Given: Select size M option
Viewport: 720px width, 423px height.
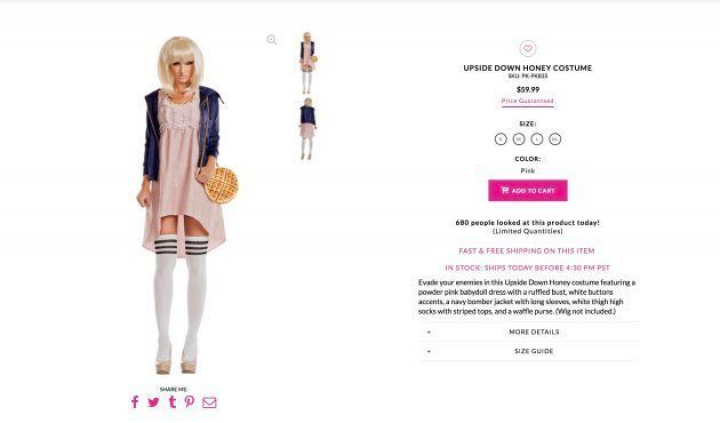Looking at the screenshot, I should pyautogui.click(x=518, y=139).
